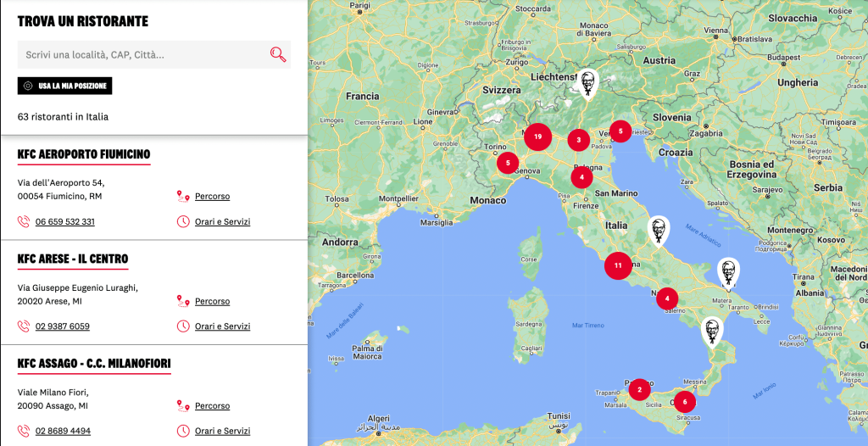Click address text 'Via dell'Aeroporto 54,'
The image size is (868, 446).
(x=61, y=182)
